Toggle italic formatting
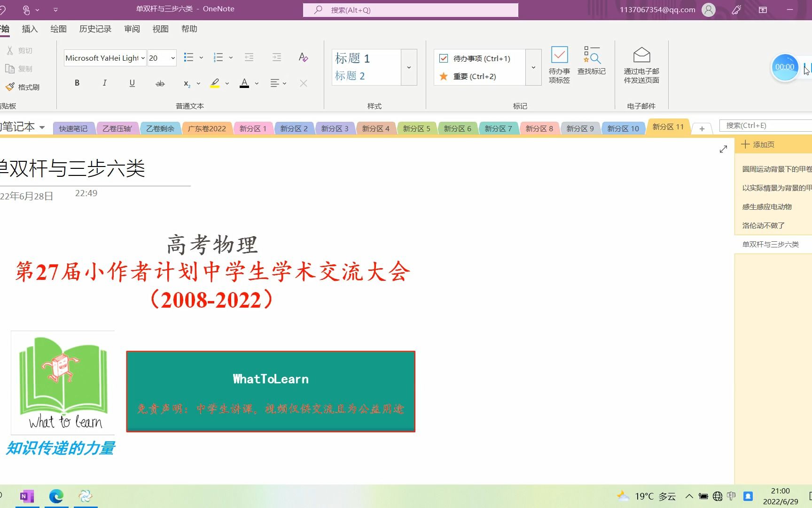812x508 pixels. click(x=104, y=83)
